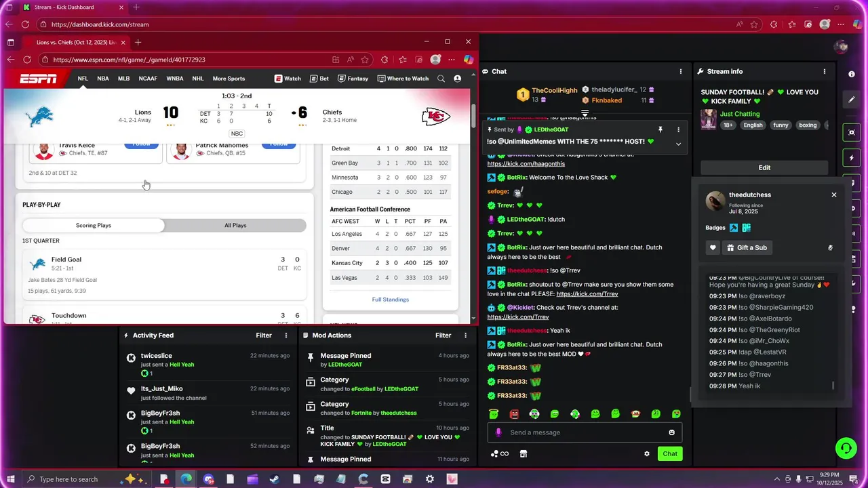Open NCAAF menu on ESPN nav

pyautogui.click(x=148, y=78)
